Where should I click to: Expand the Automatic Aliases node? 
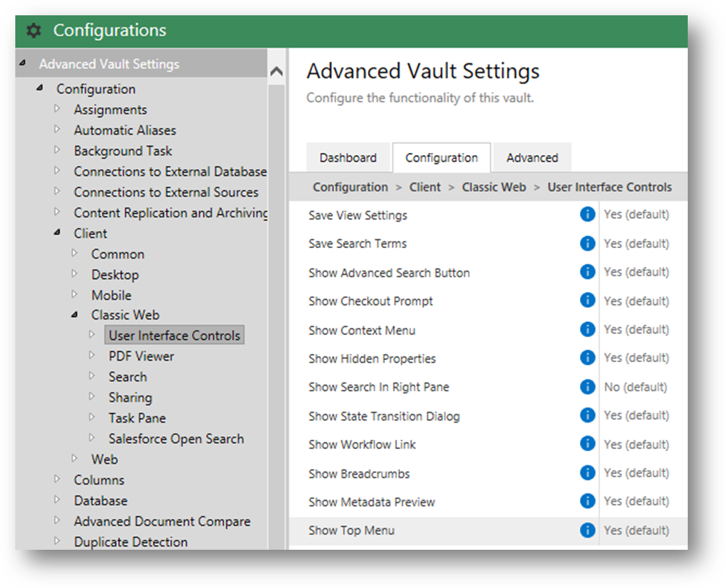click(x=58, y=129)
